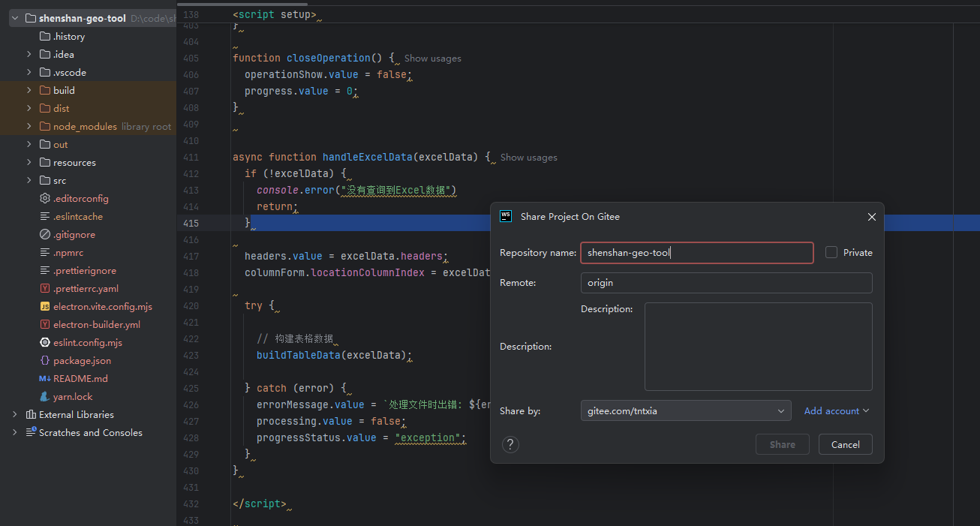Click the .eslintcache file icon
The width and height of the screenshot is (980, 526).
45,217
